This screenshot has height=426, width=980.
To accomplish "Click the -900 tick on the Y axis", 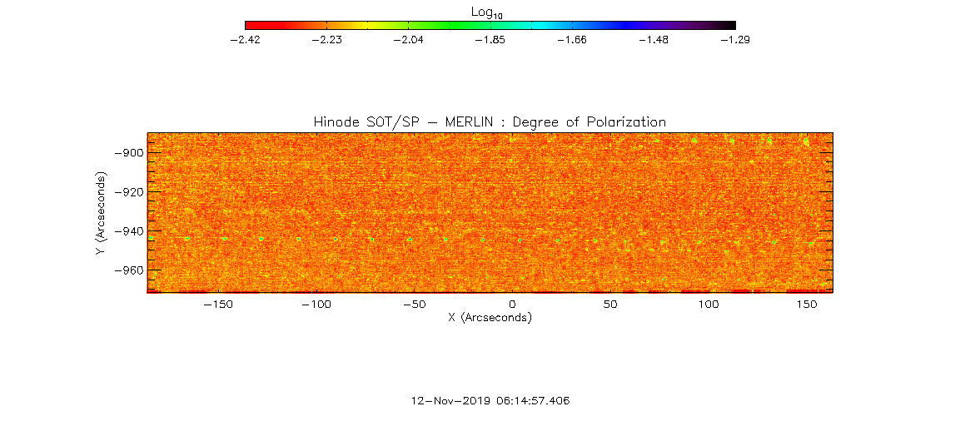I will [x=129, y=153].
